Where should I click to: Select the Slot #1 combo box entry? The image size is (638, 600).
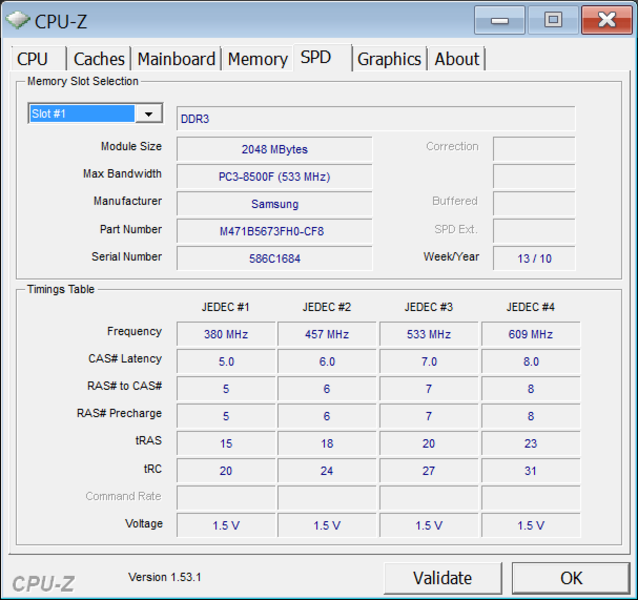coord(82,113)
